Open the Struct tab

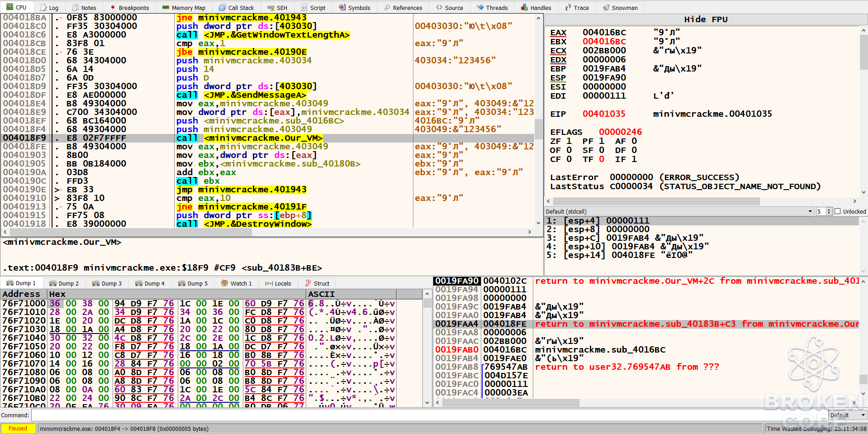(x=317, y=283)
